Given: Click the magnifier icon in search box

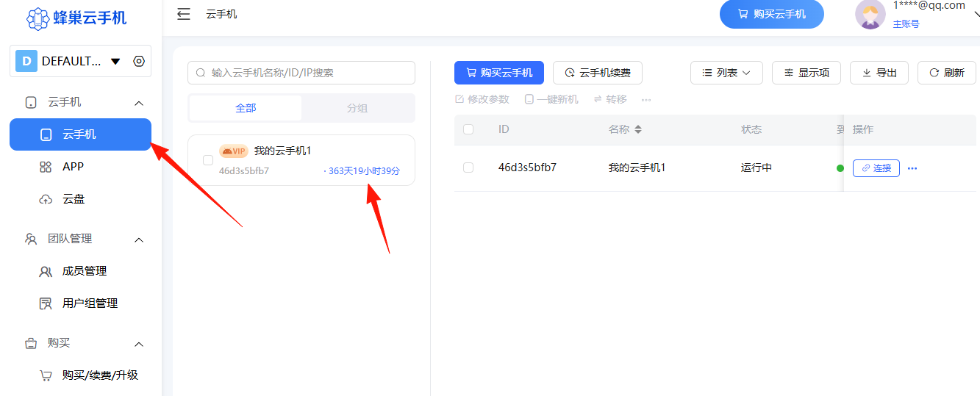Looking at the screenshot, I should click(x=201, y=73).
